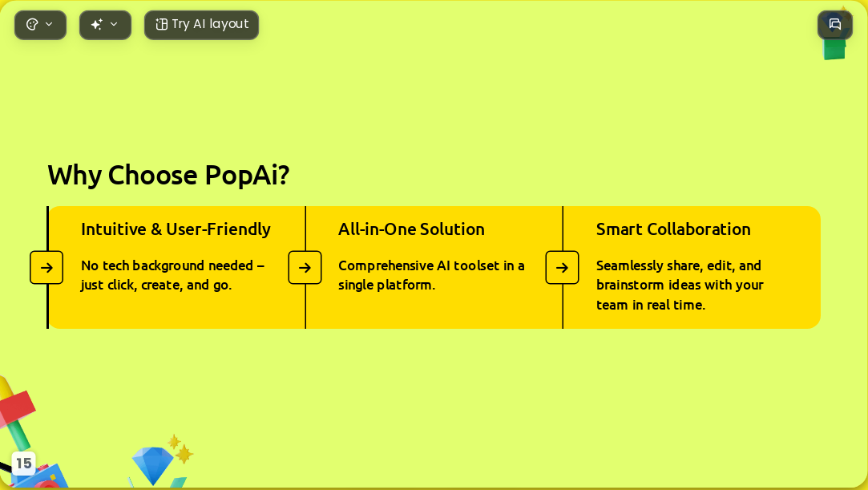Open the comments chat icon
This screenshot has height=490, width=868.
[835, 25]
